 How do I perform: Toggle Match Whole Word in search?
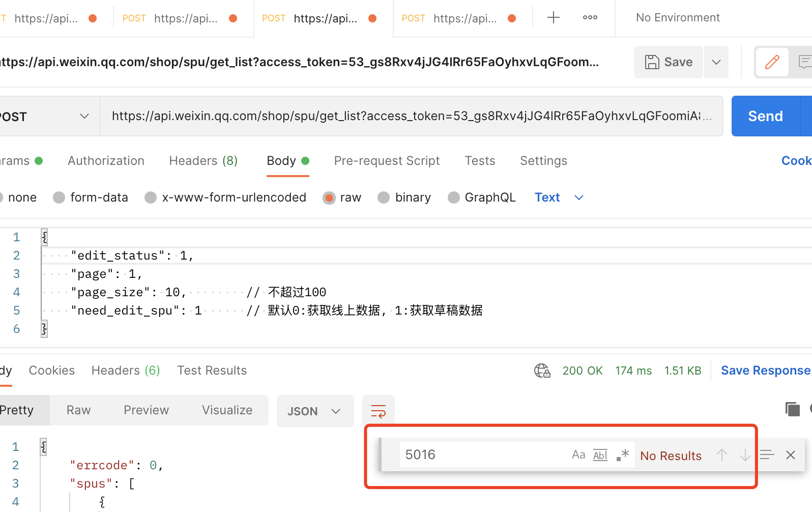600,455
